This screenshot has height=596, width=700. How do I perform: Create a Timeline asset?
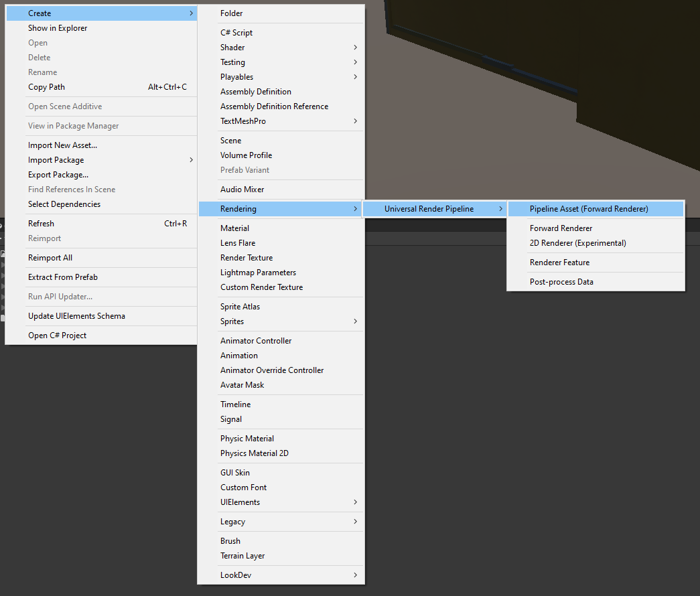(x=281, y=404)
